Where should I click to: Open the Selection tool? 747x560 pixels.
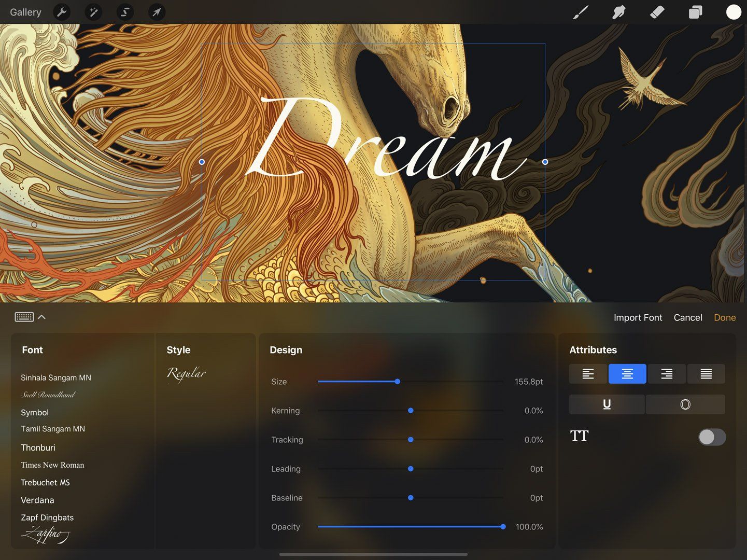124,12
